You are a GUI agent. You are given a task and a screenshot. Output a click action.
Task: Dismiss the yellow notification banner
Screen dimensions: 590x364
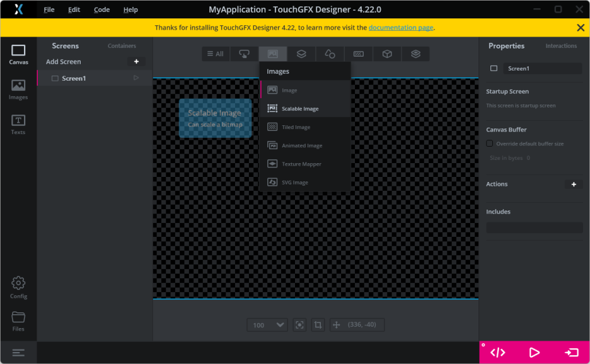point(581,28)
